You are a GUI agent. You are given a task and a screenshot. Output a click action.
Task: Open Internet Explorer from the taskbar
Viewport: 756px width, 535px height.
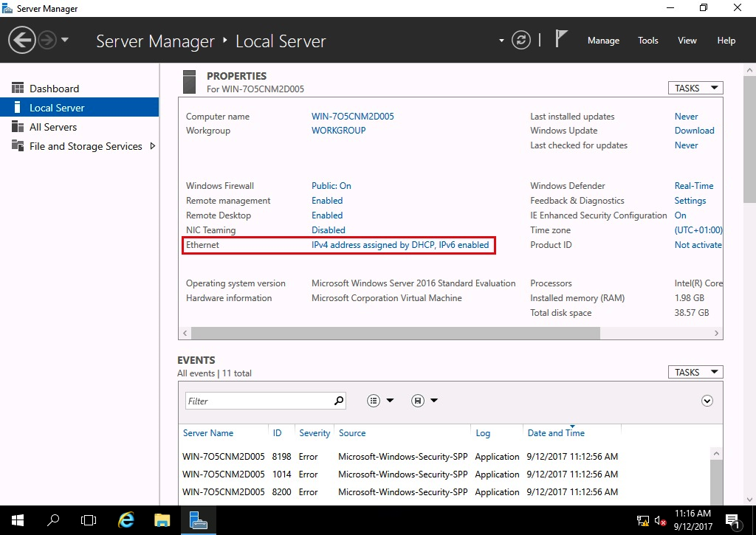coord(126,520)
